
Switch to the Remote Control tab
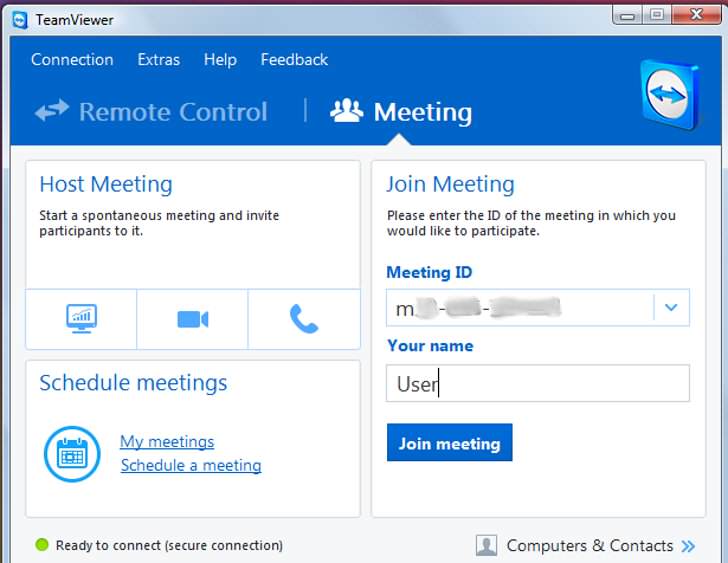click(152, 111)
